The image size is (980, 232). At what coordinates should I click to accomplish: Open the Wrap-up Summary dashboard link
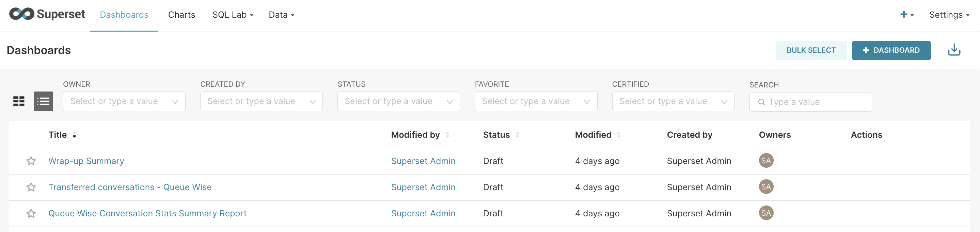pos(86,161)
